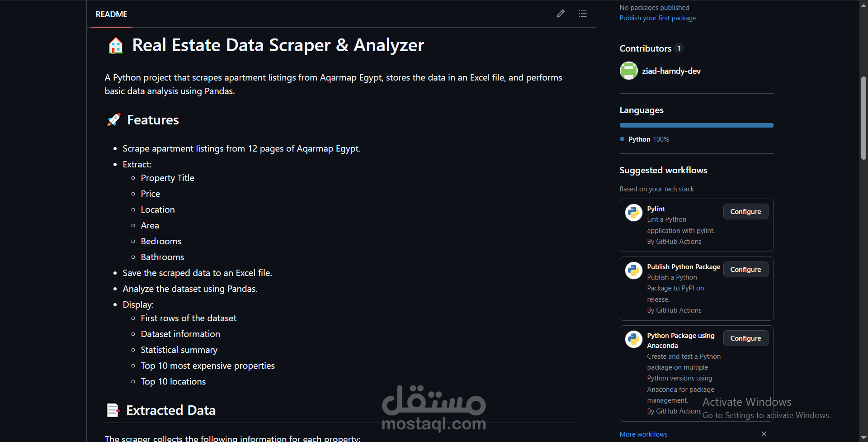Click 'Top 10 most expensive properties' item
Image resolution: width=868 pixels, height=442 pixels.
pos(208,366)
